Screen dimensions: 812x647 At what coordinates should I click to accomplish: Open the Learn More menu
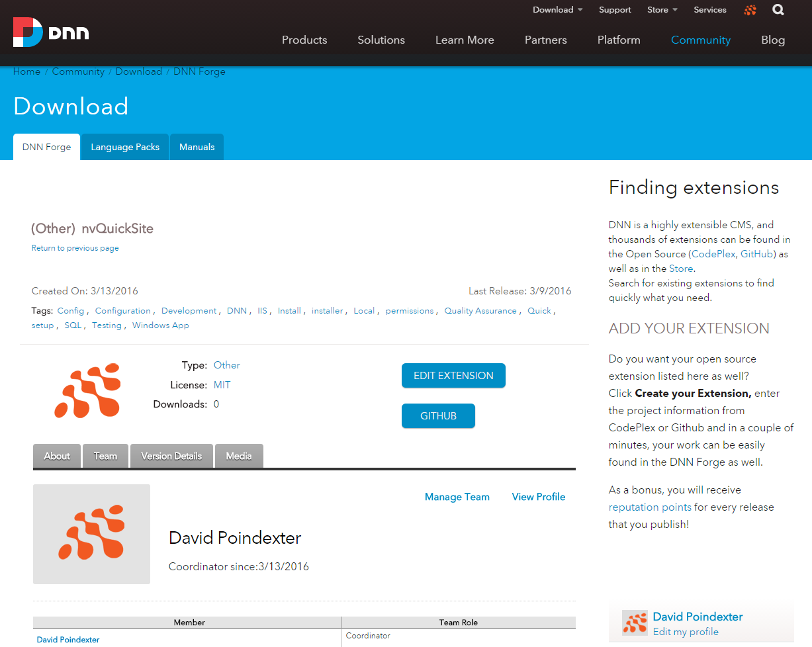pos(465,40)
